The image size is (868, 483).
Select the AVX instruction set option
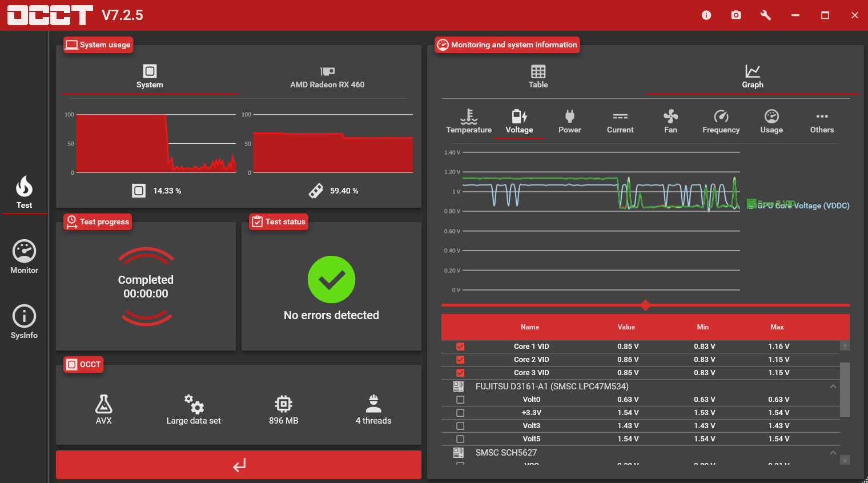[x=103, y=409]
